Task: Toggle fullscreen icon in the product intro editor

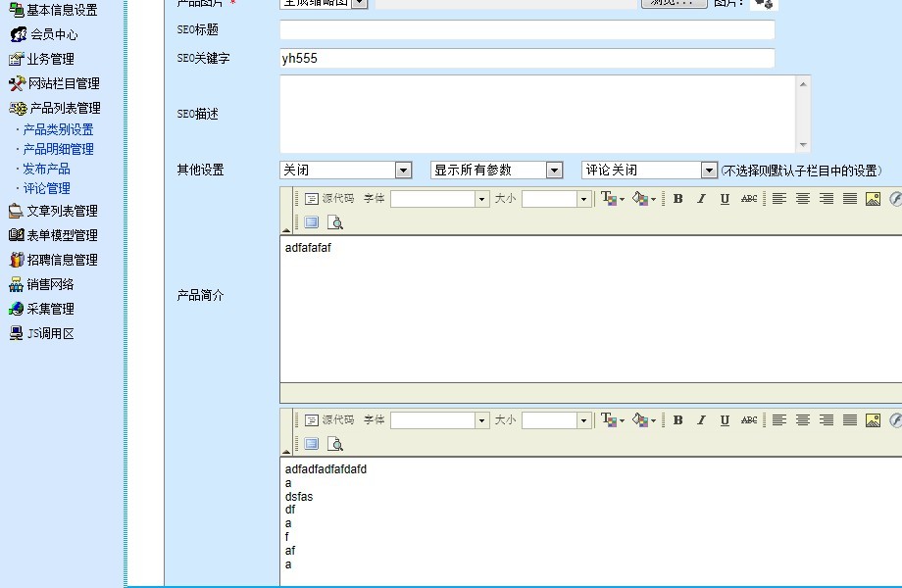Action: pyautogui.click(x=311, y=222)
